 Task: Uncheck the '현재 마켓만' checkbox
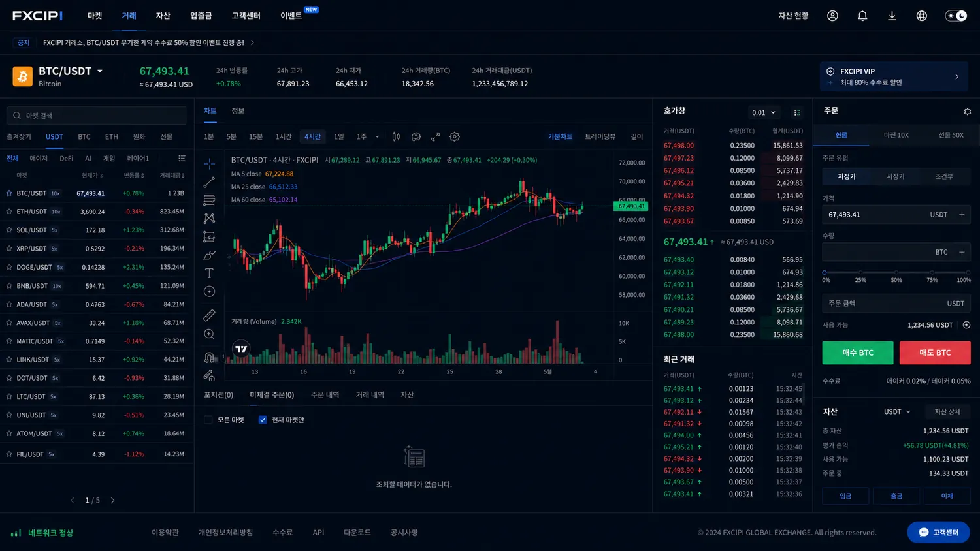click(x=263, y=420)
